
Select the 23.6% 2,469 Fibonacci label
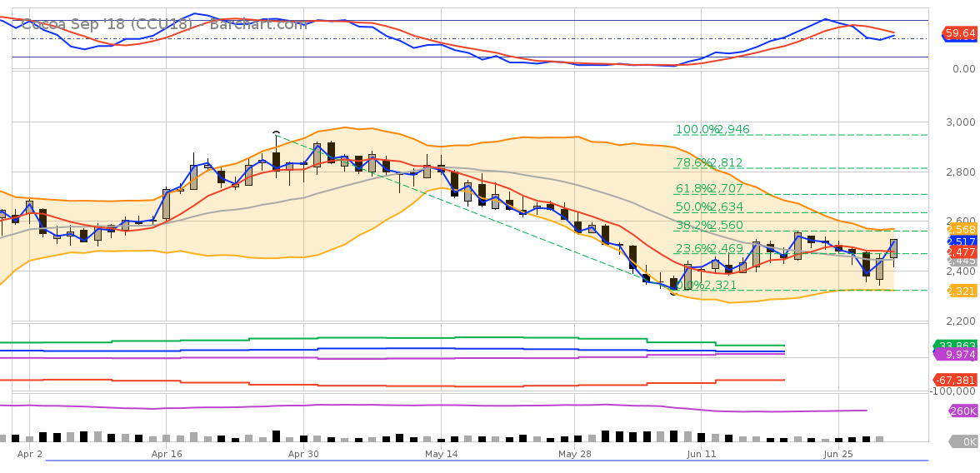pos(709,248)
